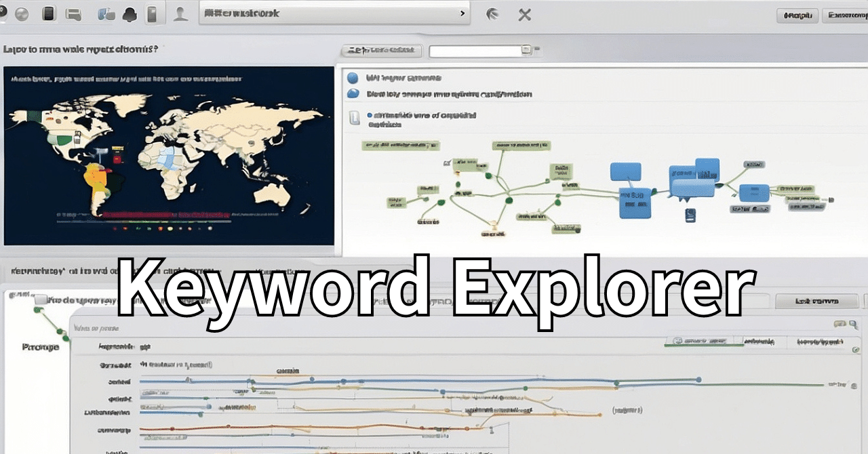Image resolution: width=868 pixels, height=454 pixels.
Task: Enable the checkbox on the leftmost chart tab
Action: [x=677, y=340]
